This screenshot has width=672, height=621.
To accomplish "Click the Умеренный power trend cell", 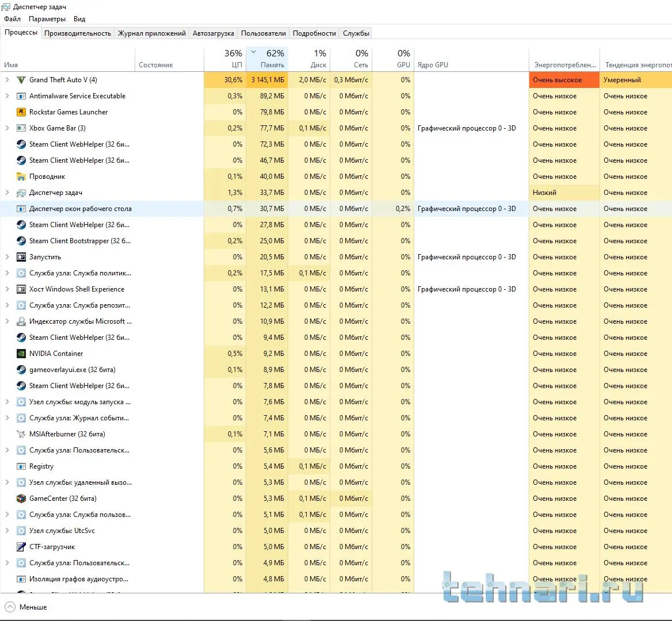I will pos(636,80).
